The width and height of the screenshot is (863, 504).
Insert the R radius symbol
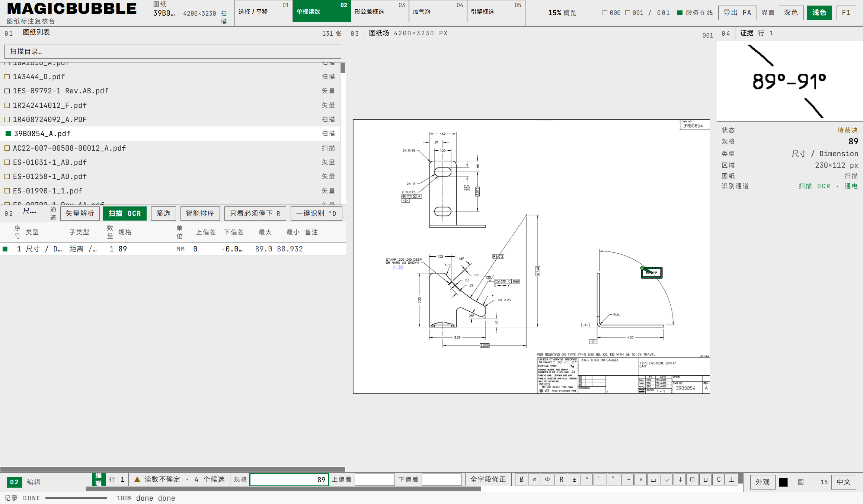coord(561,479)
